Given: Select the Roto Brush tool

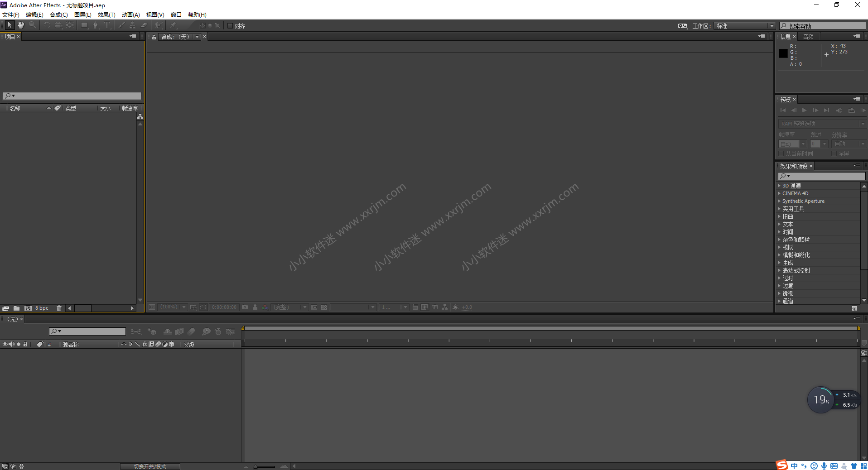Looking at the screenshot, I should tap(158, 25).
